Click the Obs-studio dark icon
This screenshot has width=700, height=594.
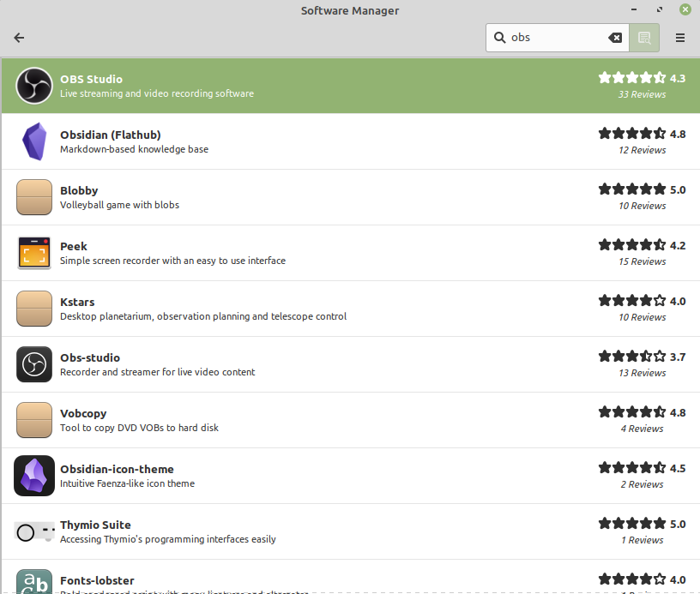pos(34,364)
